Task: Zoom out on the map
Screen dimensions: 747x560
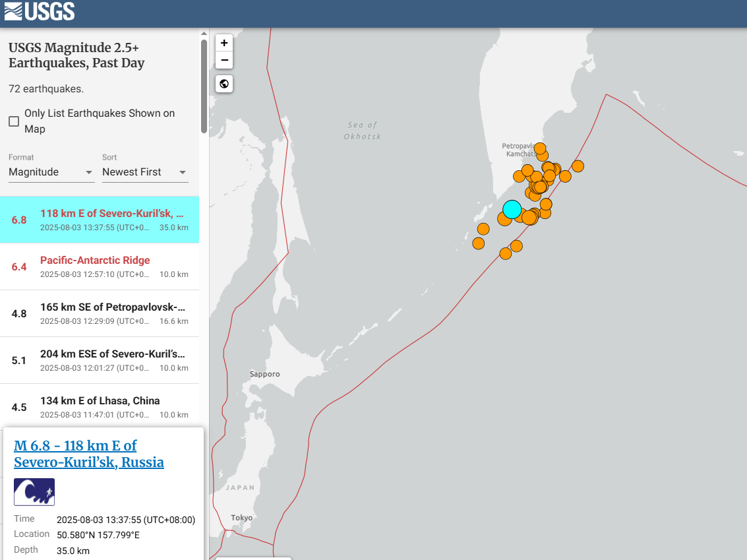Action: tap(224, 61)
